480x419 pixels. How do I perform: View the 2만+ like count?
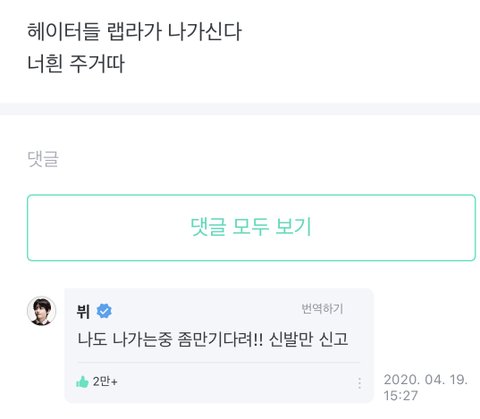tap(105, 382)
